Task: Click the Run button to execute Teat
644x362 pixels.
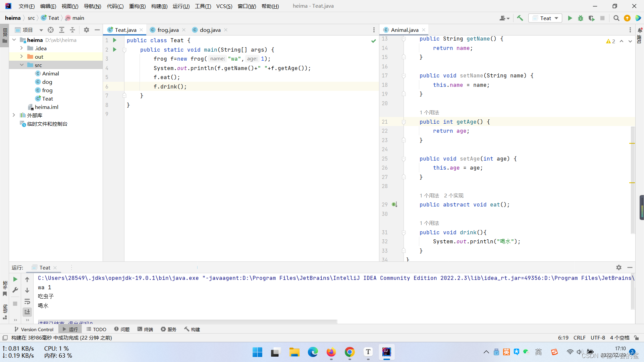Action: pos(570,18)
